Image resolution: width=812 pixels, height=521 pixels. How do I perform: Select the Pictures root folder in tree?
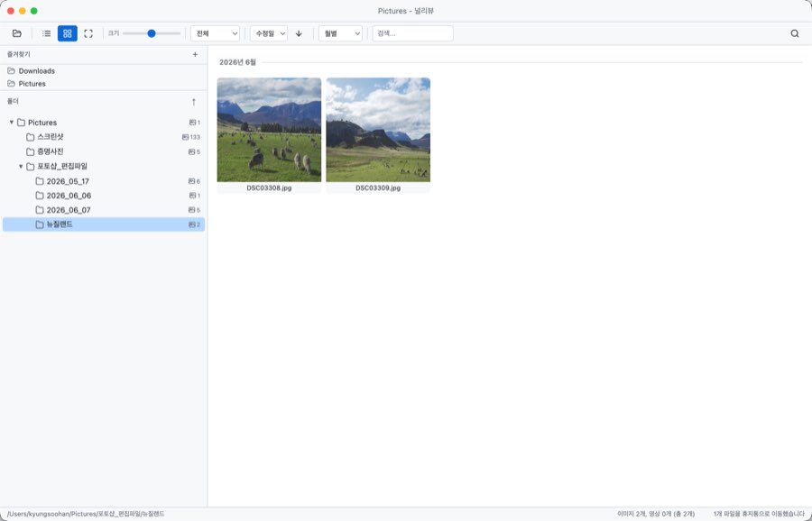click(x=104, y=123)
